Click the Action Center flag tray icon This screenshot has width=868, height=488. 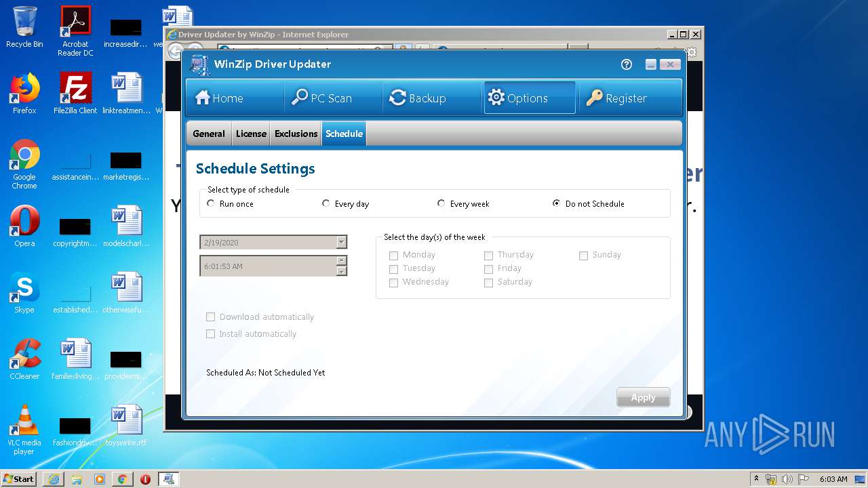[x=803, y=479]
